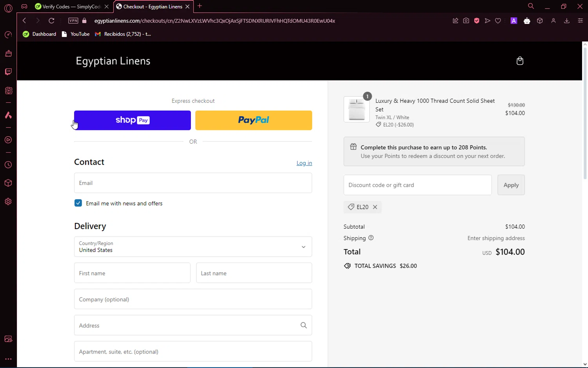The height and width of the screenshot is (368, 588).
Task: Click the sidebar three-dot more options
Action: pyautogui.click(x=8, y=359)
